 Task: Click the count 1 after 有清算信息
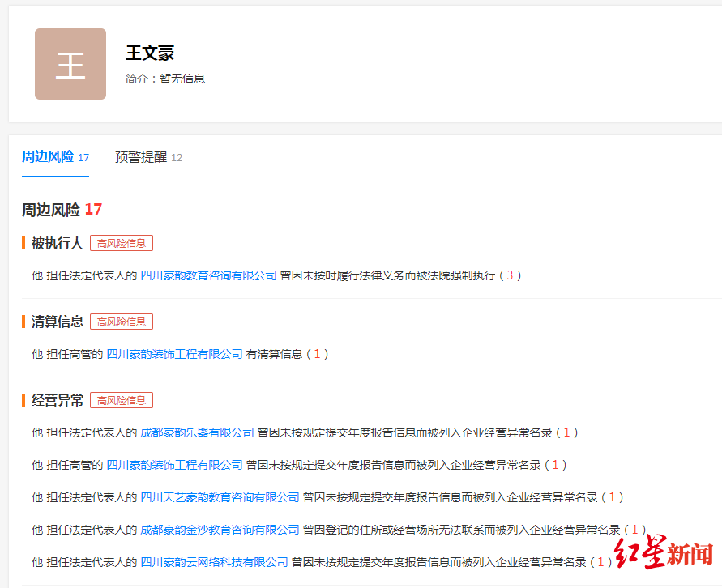[x=317, y=354]
